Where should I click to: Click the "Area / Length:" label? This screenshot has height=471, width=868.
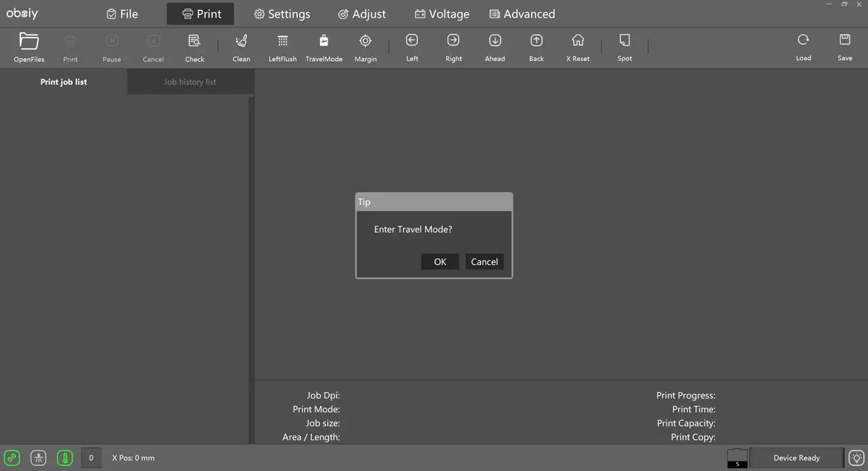311,437
